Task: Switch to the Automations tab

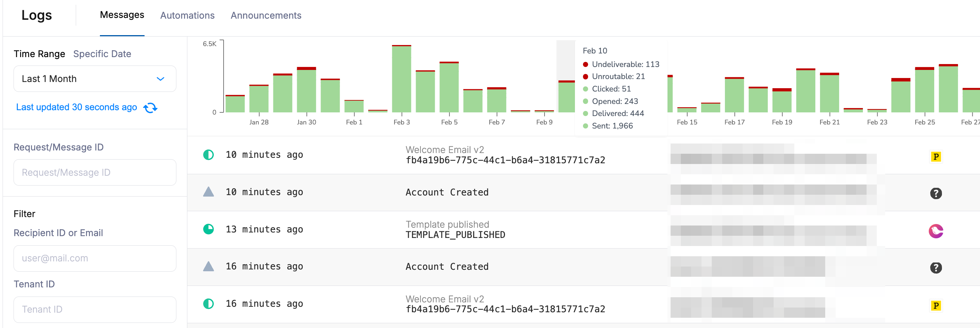Action: coord(187,16)
